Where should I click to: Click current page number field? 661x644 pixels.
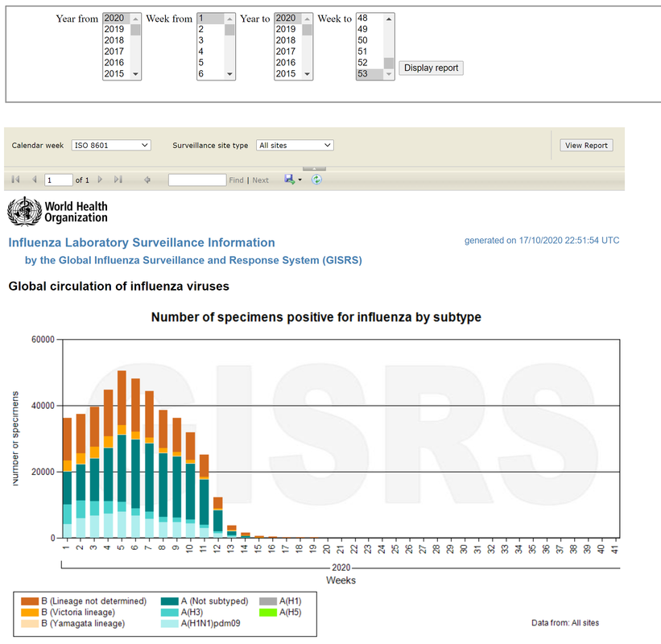(x=58, y=180)
